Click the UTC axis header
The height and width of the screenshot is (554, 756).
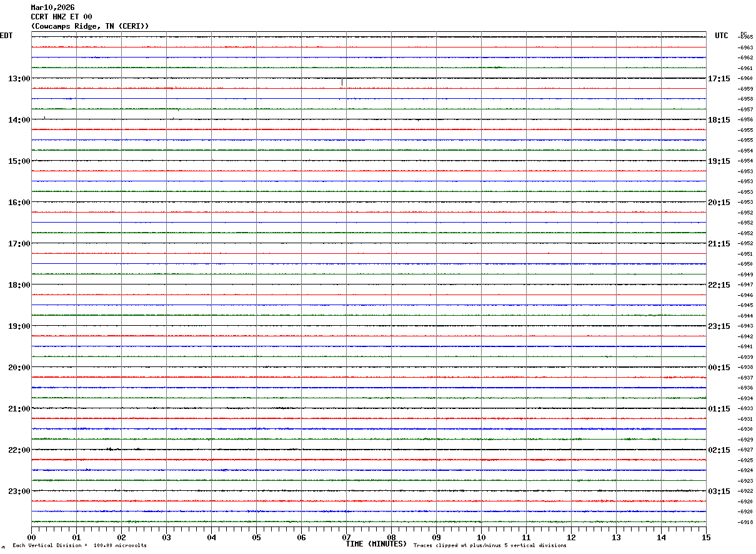(722, 36)
